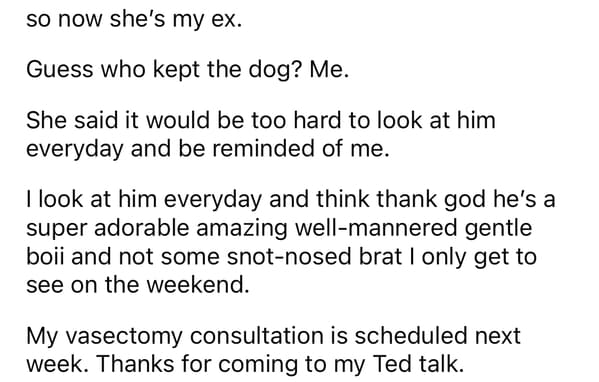Click the phrase "everyday and be reminded of me."
This screenshot has height=382, width=599.
pos(208,149)
